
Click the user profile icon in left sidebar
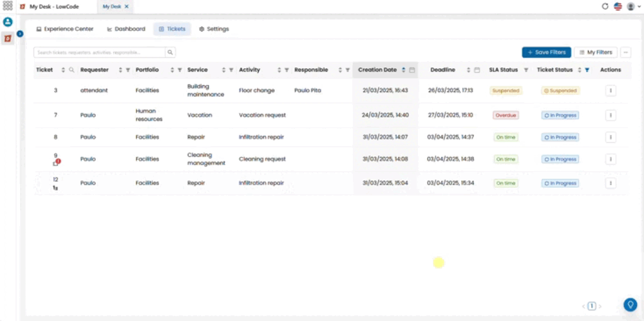8,22
